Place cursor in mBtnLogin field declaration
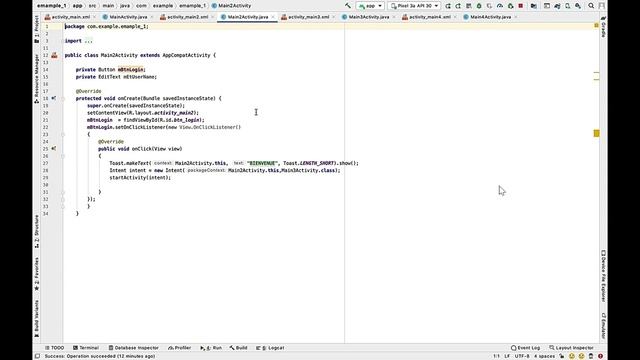 (x=131, y=69)
